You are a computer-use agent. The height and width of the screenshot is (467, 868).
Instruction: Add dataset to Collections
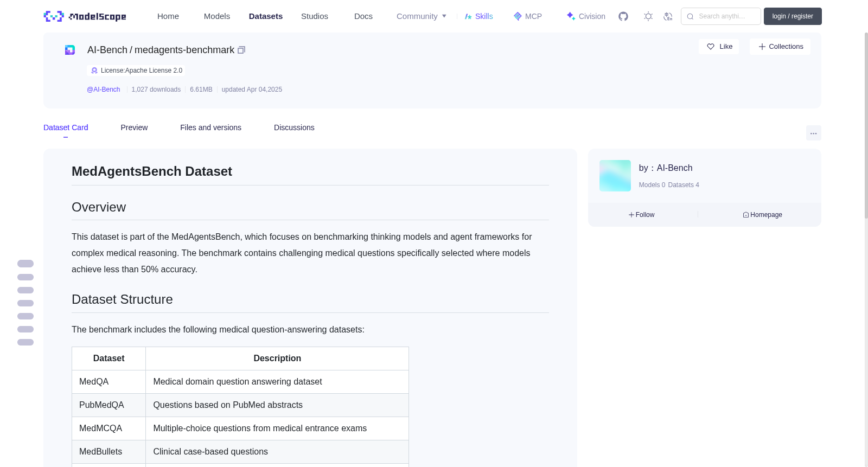[x=780, y=47]
